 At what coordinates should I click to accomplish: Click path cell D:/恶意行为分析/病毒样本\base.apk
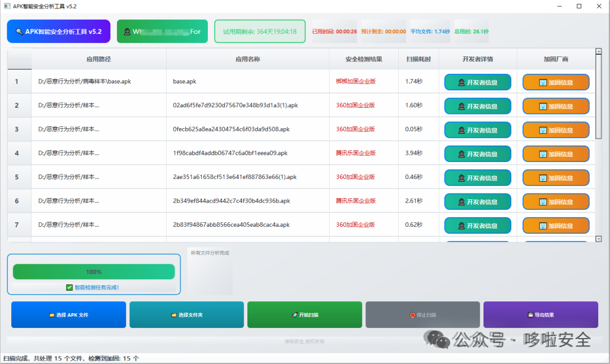(x=99, y=81)
